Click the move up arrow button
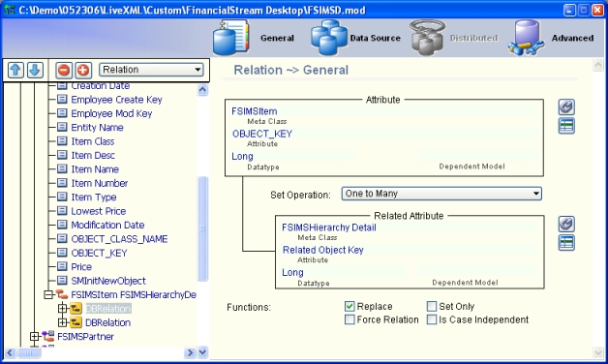Viewport: 608px width, 364px height. [15, 70]
